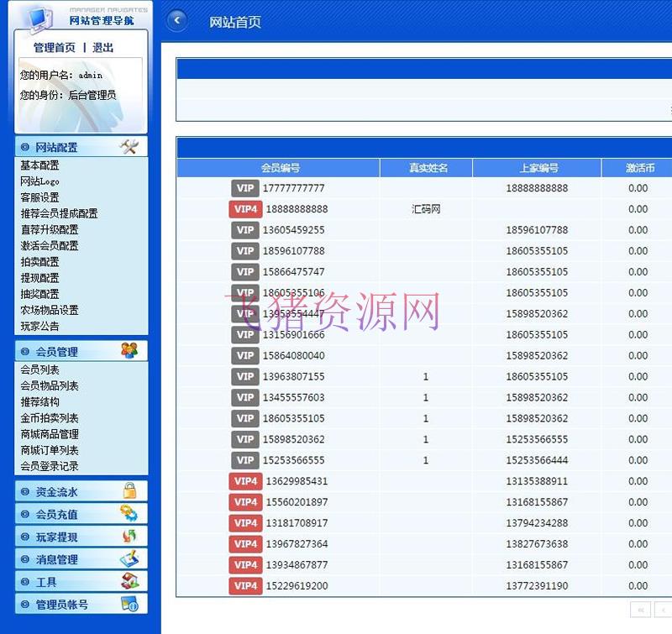The width and height of the screenshot is (672, 634).
Task: Click the icon beside 消息管理
Action: click(129, 559)
